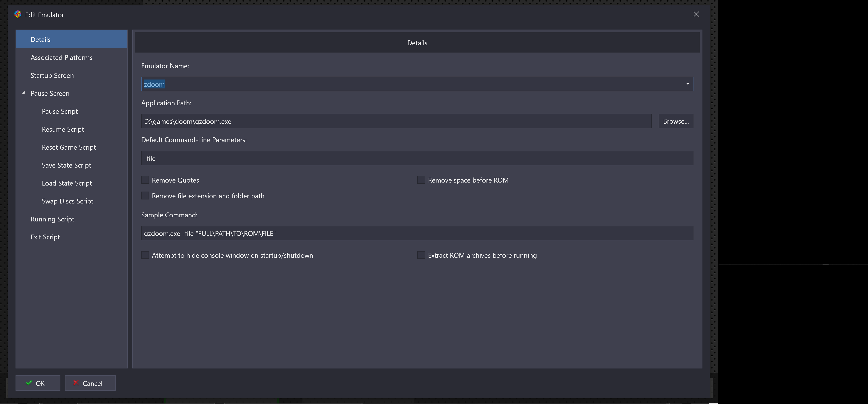Discard changes with the Cancel button
868x404 pixels.
pyautogui.click(x=90, y=383)
